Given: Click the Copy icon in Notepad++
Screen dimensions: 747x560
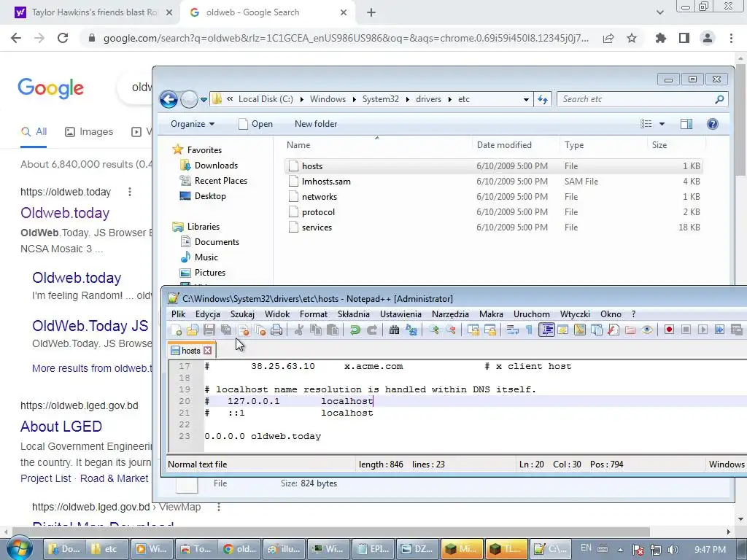Looking at the screenshot, I should pos(315,330).
